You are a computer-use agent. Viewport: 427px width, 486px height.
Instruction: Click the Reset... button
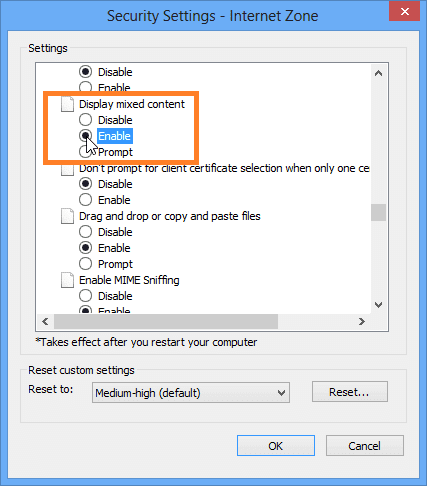point(350,392)
